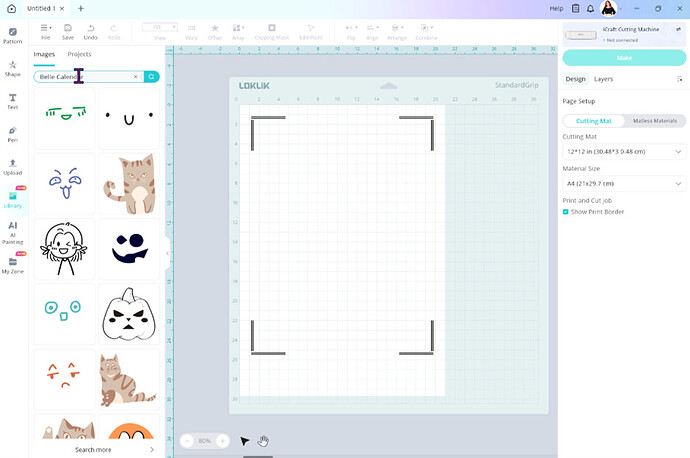The image size is (690, 458).
Task: Activate the hand pan tool
Action: pyautogui.click(x=264, y=441)
